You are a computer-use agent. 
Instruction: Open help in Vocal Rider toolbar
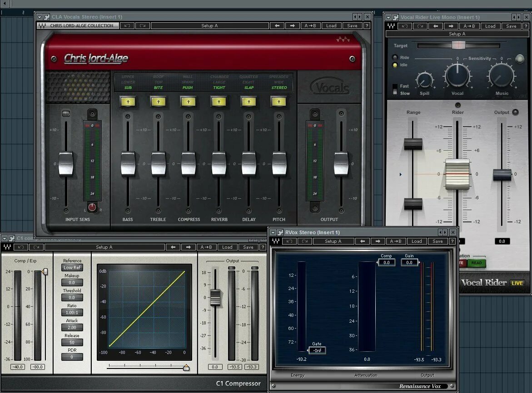[x=526, y=26]
